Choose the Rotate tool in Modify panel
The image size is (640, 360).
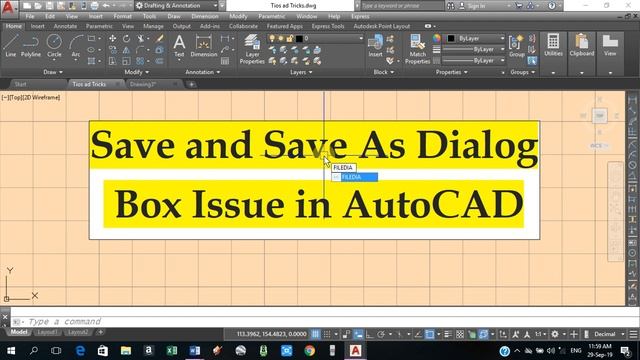click(127, 38)
